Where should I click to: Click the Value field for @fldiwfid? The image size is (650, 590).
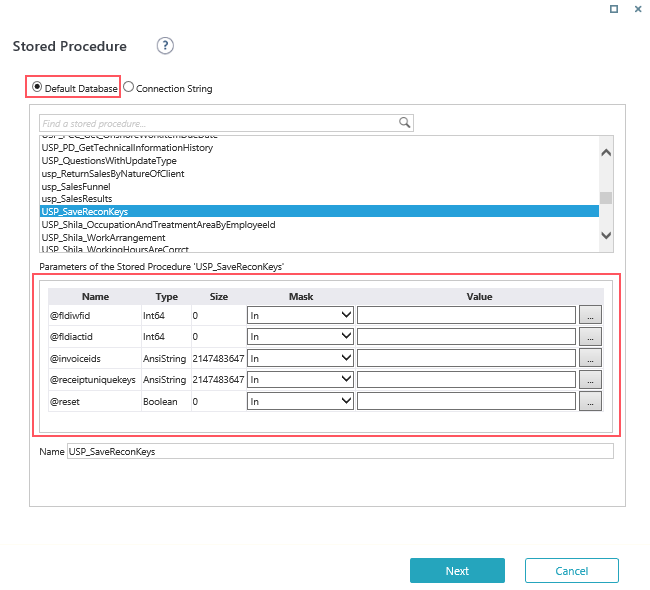[x=466, y=315]
